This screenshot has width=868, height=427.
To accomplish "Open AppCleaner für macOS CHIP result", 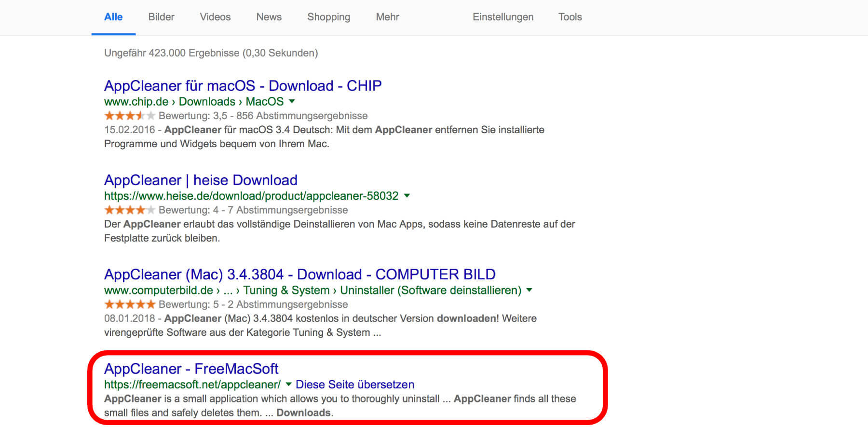I will tap(243, 86).
